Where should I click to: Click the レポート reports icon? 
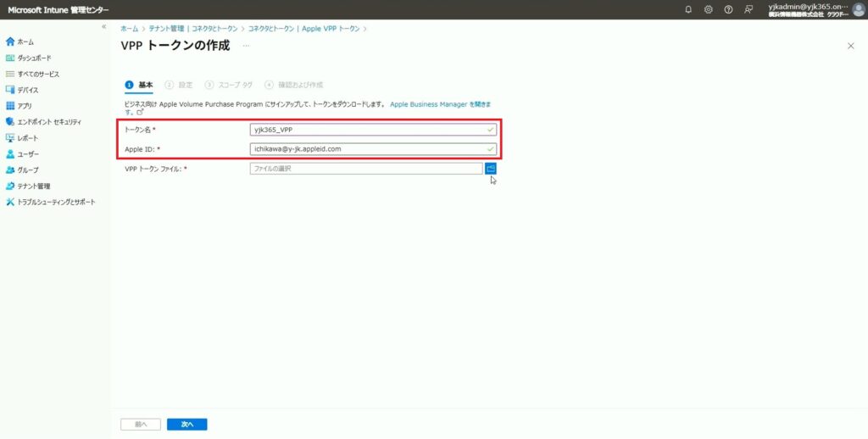click(10, 138)
